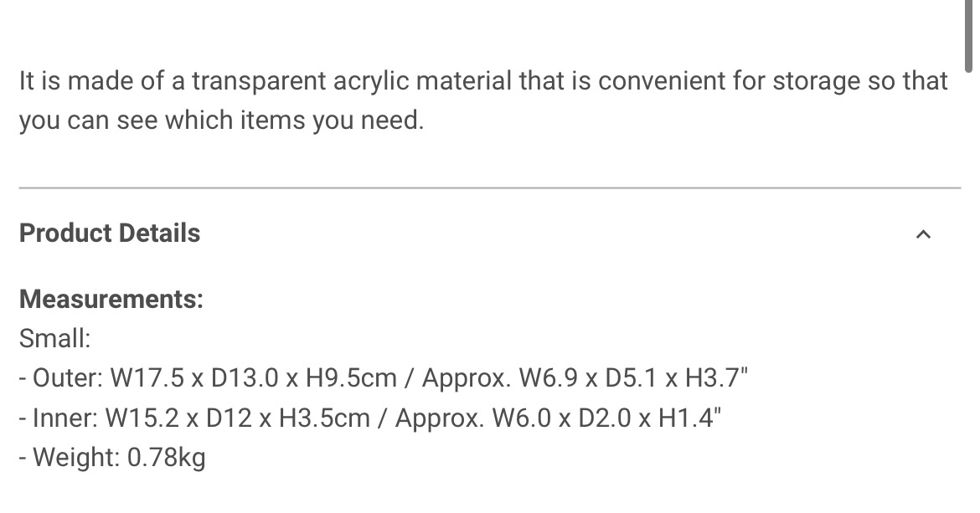Click the H1.4" inner height in inches
This screenshot has width=980, height=513.
(x=690, y=418)
